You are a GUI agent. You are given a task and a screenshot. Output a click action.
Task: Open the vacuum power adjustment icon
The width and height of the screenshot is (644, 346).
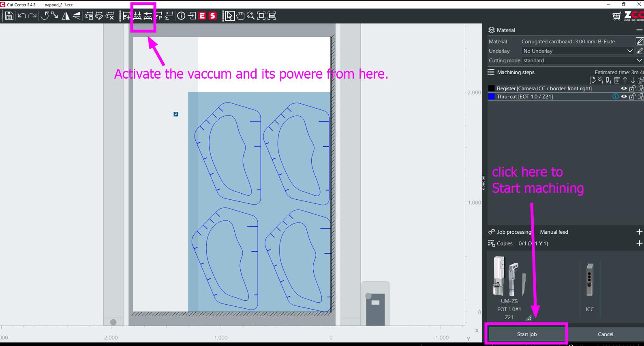coord(148,16)
